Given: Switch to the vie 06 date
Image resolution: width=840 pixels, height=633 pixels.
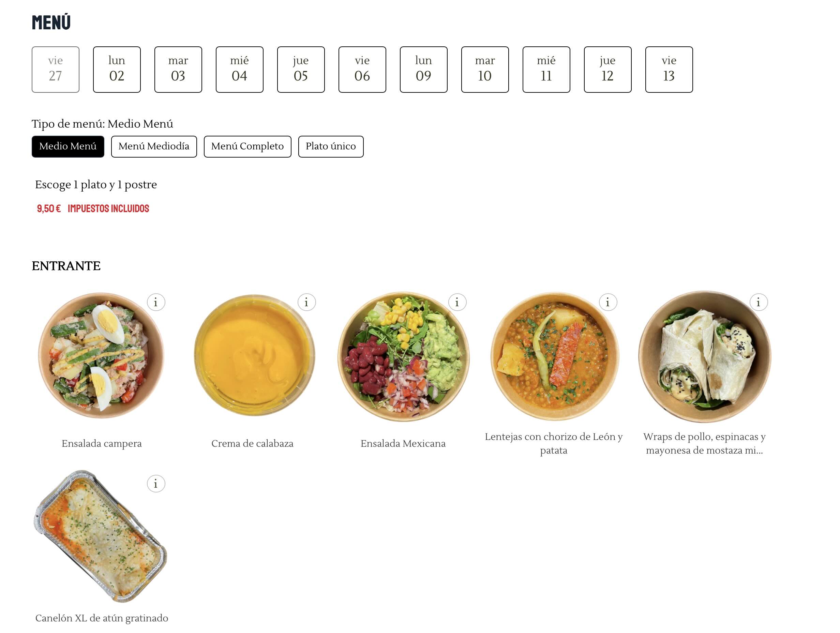Looking at the screenshot, I should tap(362, 70).
